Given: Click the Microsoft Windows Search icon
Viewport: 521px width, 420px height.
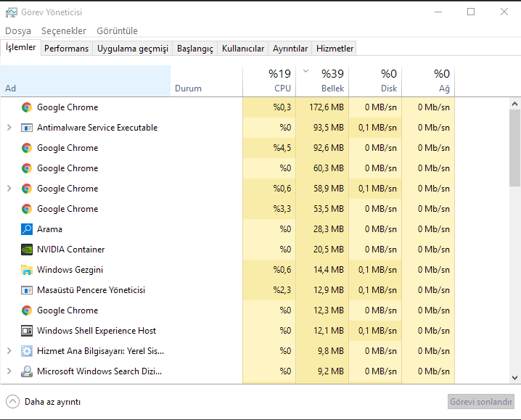Looking at the screenshot, I should point(27,371).
